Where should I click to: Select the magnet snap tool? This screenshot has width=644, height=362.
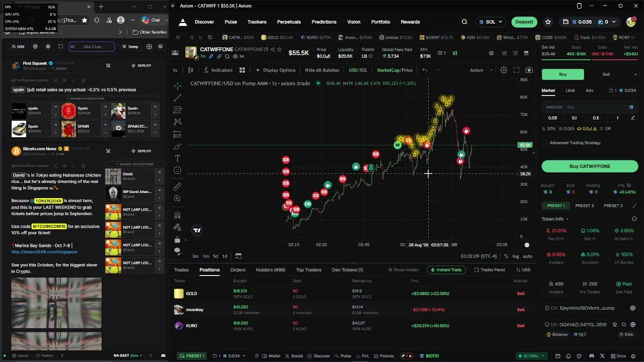click(x=177, y=215)
